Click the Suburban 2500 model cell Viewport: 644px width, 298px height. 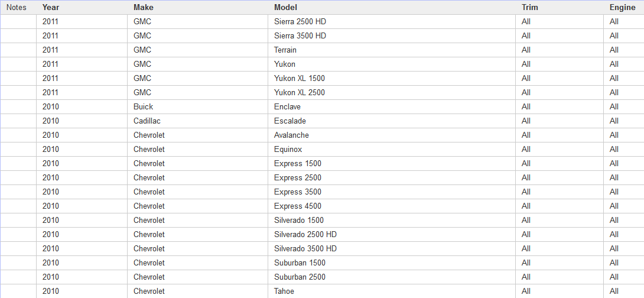click(x=300, y=277)
